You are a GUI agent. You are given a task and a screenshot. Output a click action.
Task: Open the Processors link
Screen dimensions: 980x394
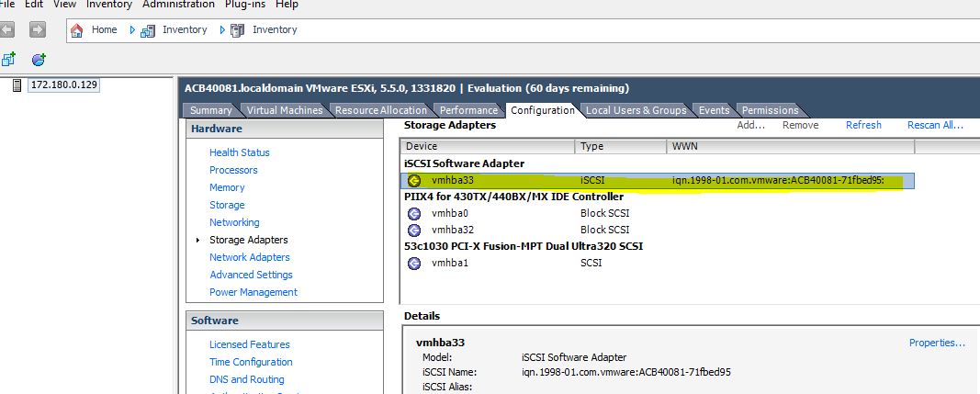click(x=233, y=170)
